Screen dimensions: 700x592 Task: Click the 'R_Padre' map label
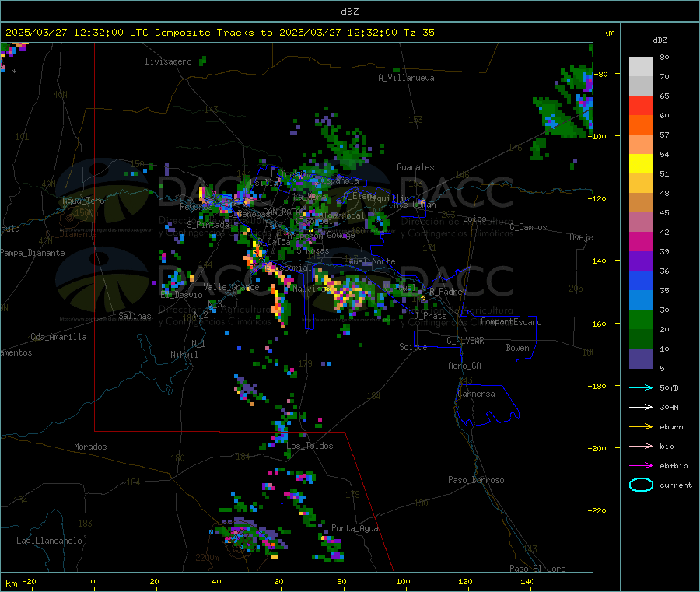coord(446,292)
